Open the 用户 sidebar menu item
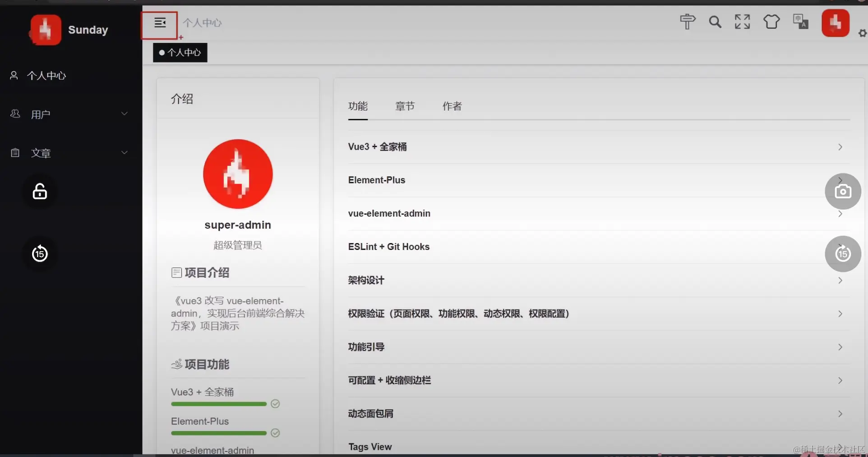Image resolution: width=868 pixels, height=457 pixels. coord(71,114)
